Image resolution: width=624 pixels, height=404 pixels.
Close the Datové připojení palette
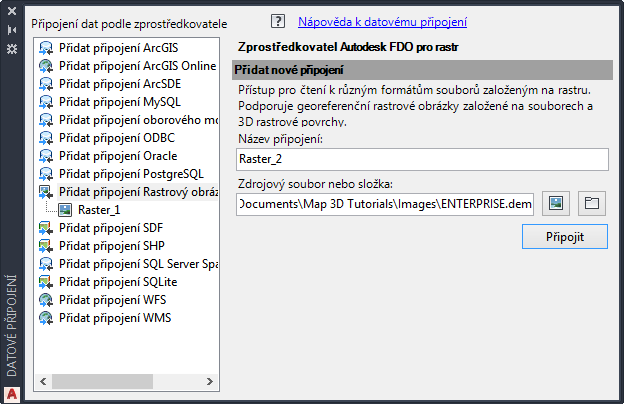click(x=12, y=11)
